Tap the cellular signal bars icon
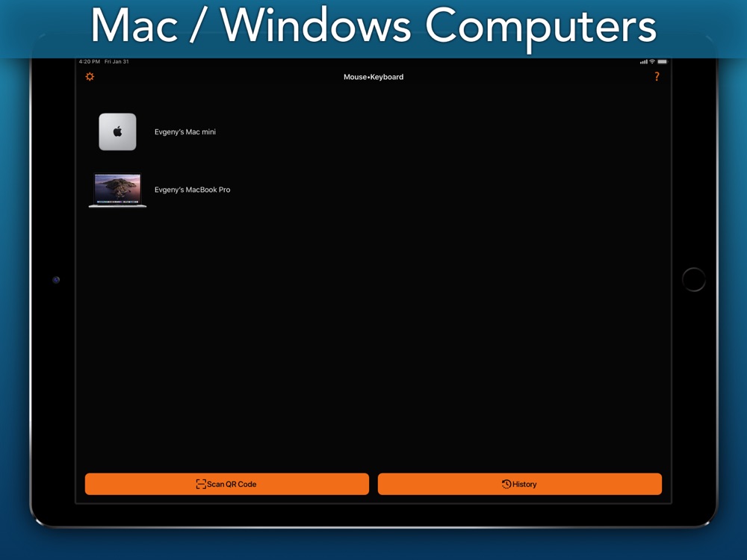Image resolution: width=747 pixels, height=560 pixels. click(x=644, y=61)
